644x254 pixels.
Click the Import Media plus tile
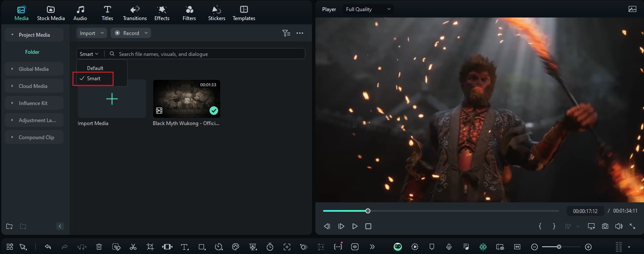[112, 99]
